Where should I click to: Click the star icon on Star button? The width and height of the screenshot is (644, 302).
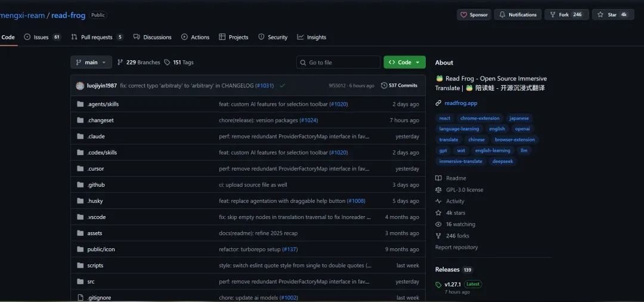600,15
